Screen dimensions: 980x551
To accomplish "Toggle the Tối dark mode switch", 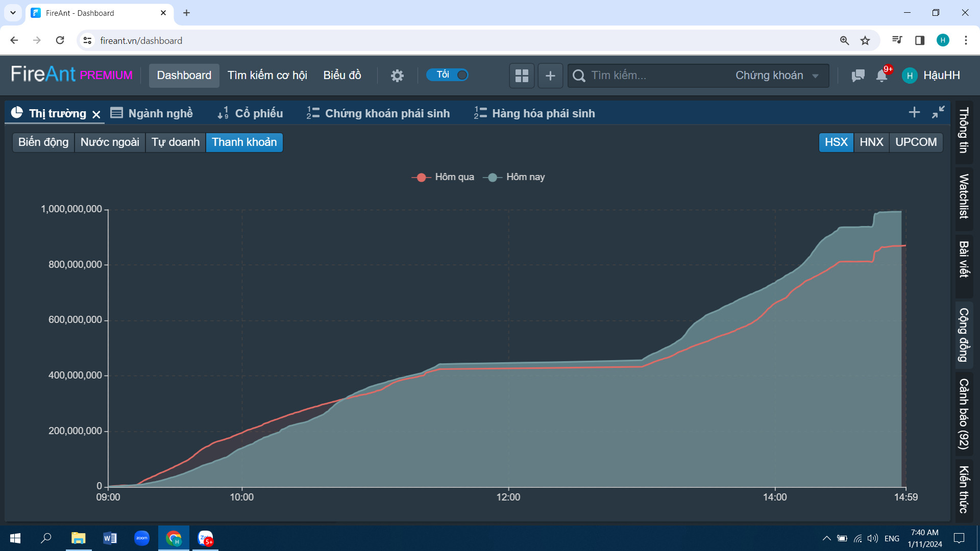I will 448,75.
